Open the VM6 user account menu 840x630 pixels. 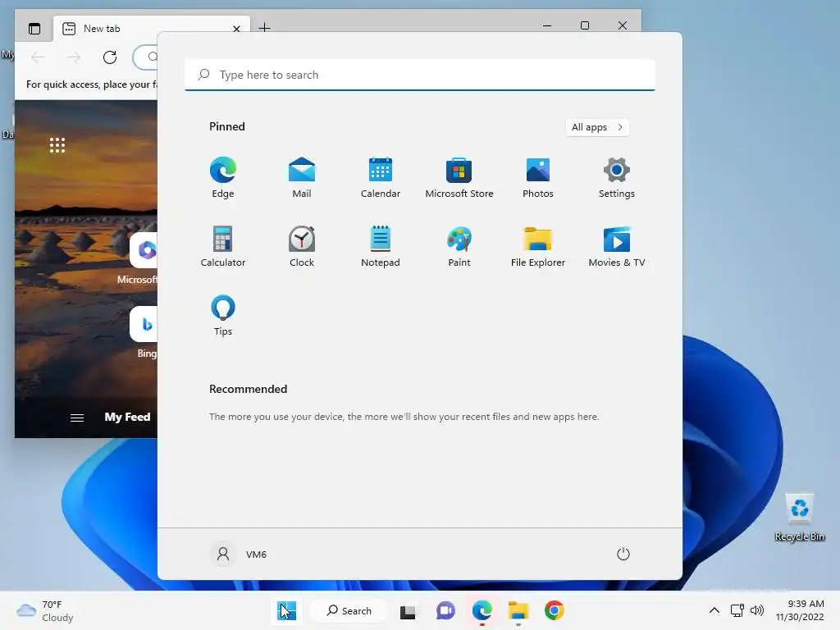click(239, 554)
